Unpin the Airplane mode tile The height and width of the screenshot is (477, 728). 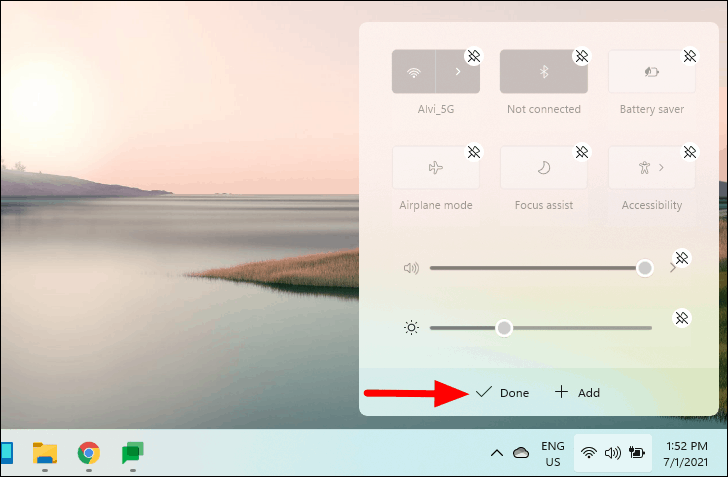click(474, 152)
